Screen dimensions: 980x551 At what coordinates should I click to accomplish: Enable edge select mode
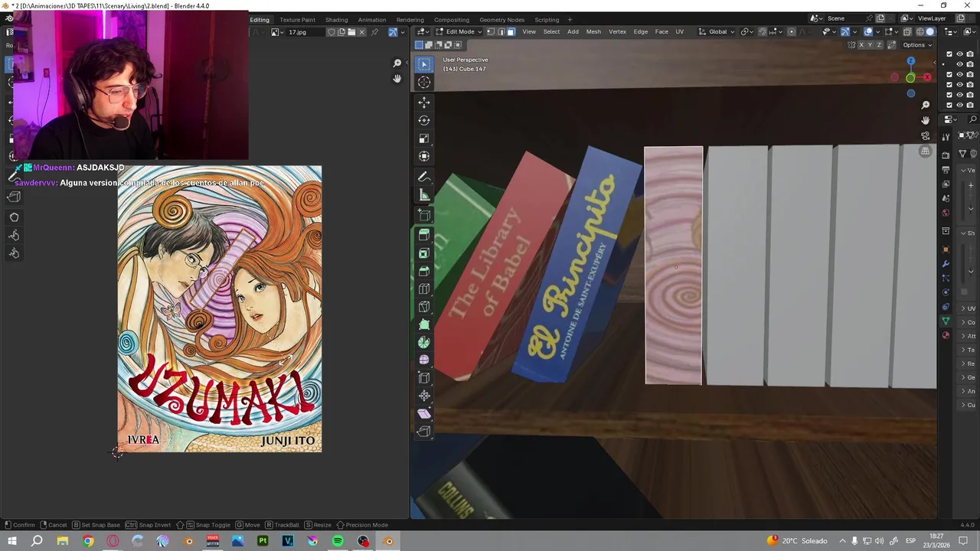[500, 31]
